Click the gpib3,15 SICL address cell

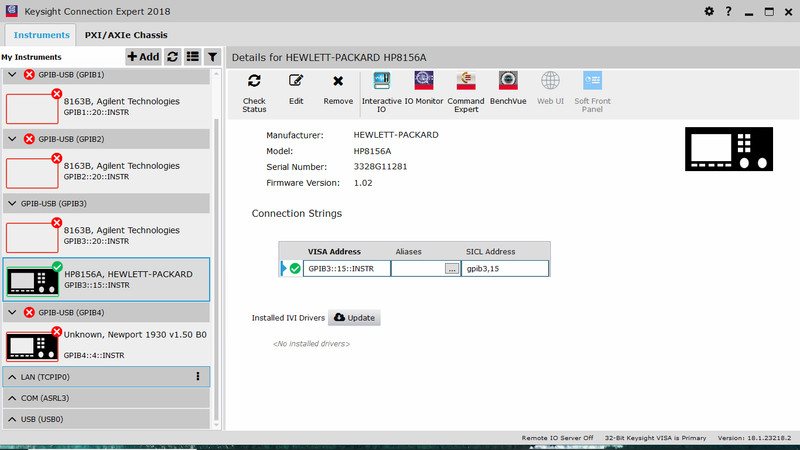pyautogui.click(x=505, y=268)
